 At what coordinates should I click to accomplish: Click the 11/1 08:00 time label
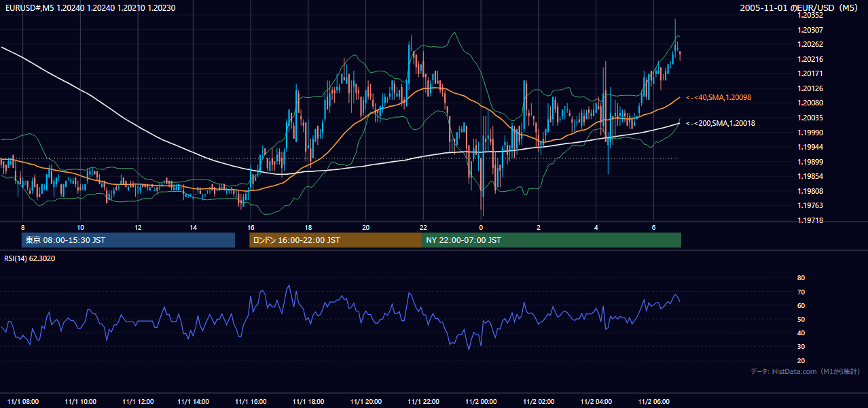click(23, 401)
